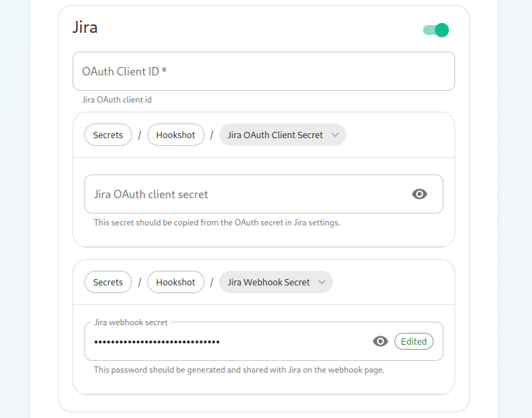Click the Edited badge on webhook secret
Screen dimensions: 532x418
pos(413,341)
